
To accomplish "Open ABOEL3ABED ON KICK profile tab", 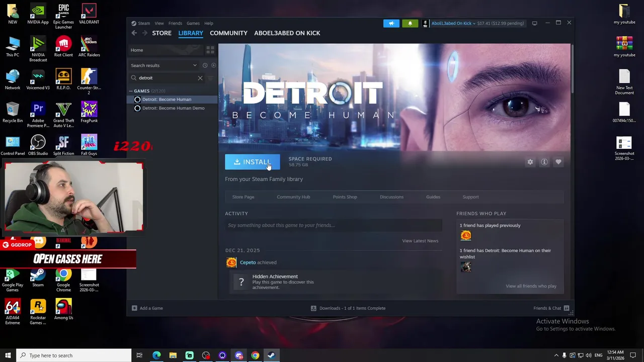I will [287, 33].
